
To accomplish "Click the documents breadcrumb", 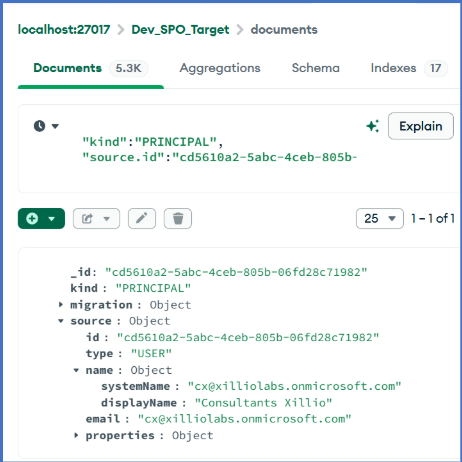I will coord(284,30).
